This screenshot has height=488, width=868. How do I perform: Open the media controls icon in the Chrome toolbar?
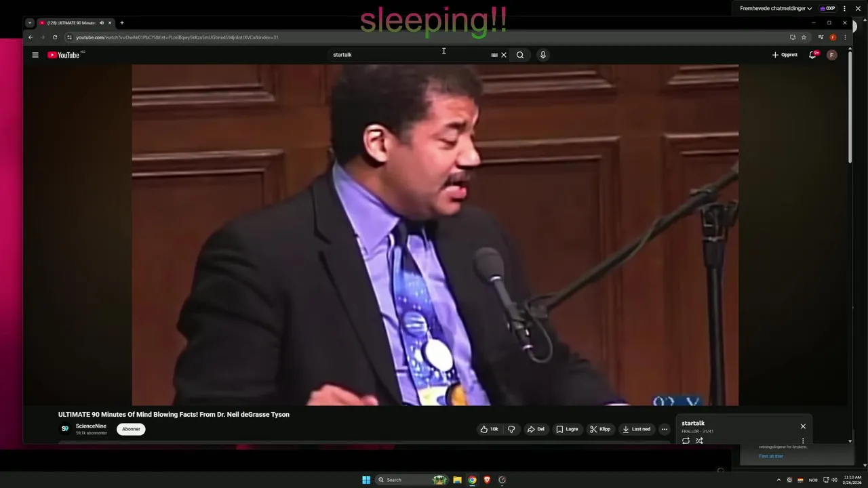821,37
